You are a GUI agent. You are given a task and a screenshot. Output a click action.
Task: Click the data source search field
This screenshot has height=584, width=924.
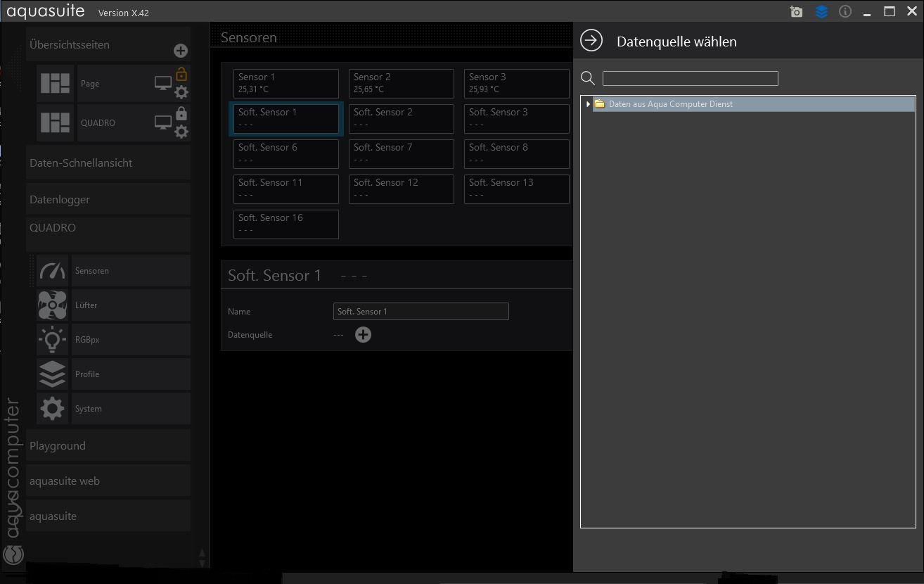[x=690, y=78]
